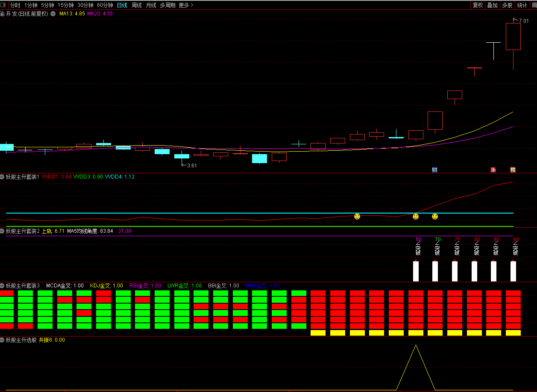This screenshot has width=537, height=392.
Task: Click the MA5均线角度: 83.84 value
Action: pyautogui.click(x=90, y=231)
